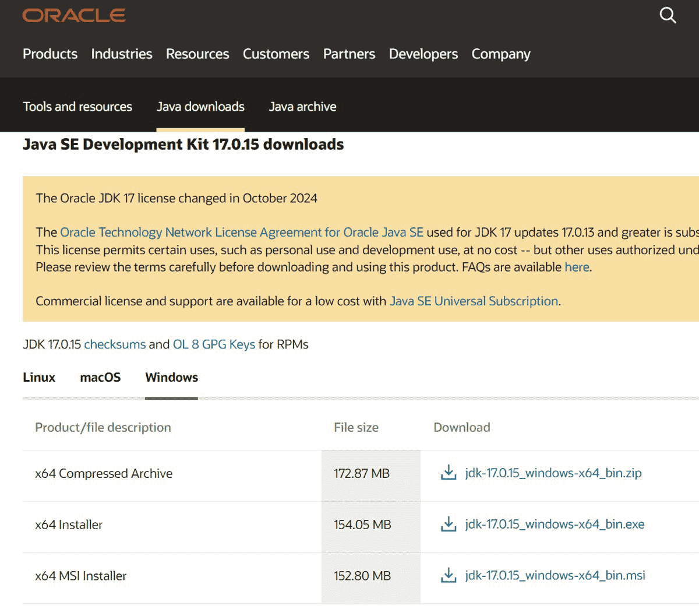Expand the Developers navigation menu
This screenshot has width=699, height=616.
point(423,54)
